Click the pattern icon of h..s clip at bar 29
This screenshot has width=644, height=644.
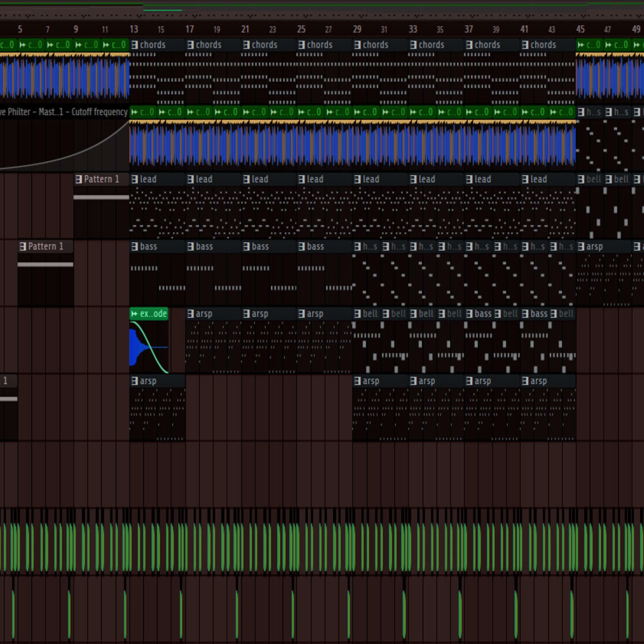pyautogui.click(x=357, y=247)
